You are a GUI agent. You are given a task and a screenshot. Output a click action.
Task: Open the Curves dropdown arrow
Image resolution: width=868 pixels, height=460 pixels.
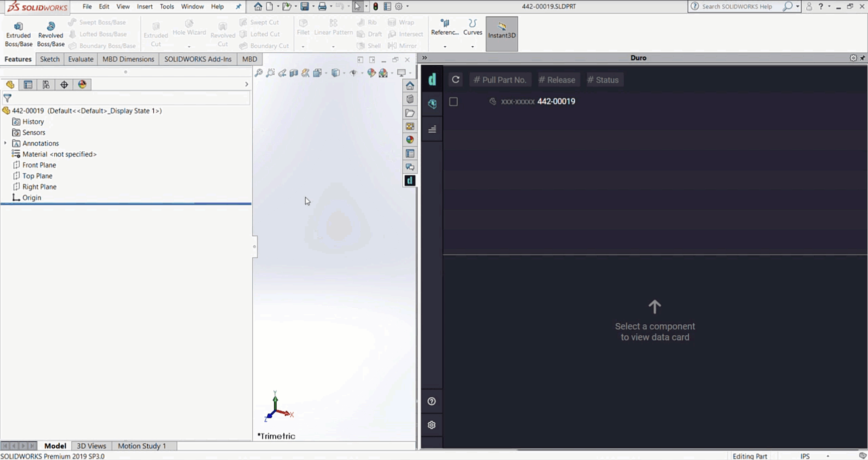(473, 46)
